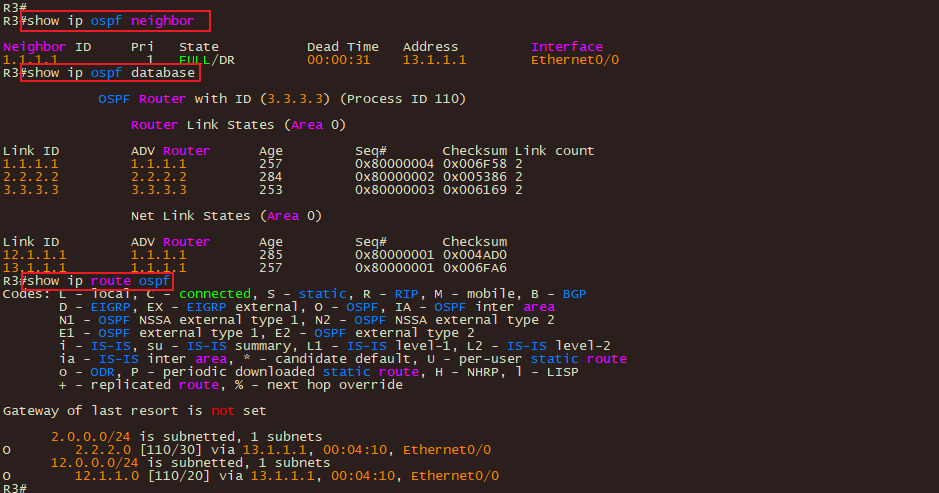Select net Link ID 12.1.1.1
Image resolution: width=939 pixels, height=493 pixels.
point(34,255)
